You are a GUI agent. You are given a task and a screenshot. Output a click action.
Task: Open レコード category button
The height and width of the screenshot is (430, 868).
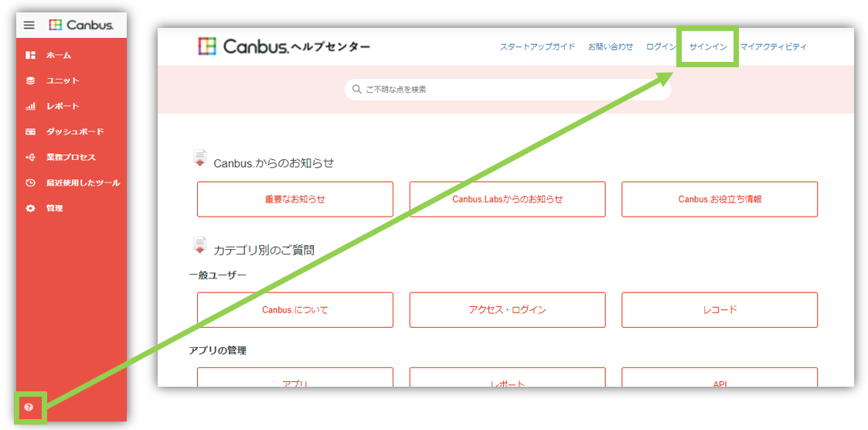[x=720, y=310]
